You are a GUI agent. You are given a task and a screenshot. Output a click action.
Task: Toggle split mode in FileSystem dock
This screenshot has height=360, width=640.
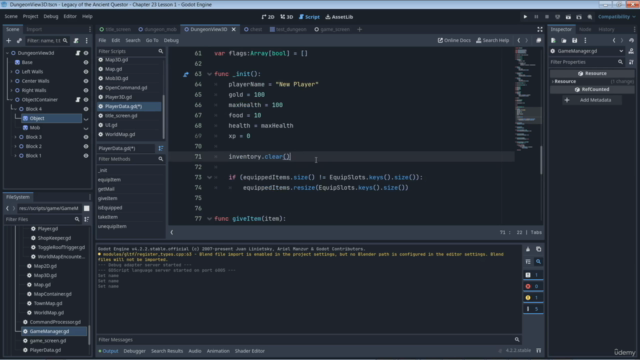(x=87, y=208)
